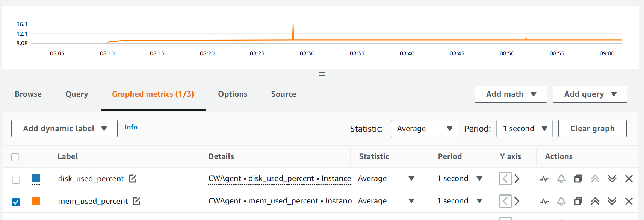This screenshot has height=220, width=644.
Task: Move mem_used_percent to the front
Action: click(595, 201)
